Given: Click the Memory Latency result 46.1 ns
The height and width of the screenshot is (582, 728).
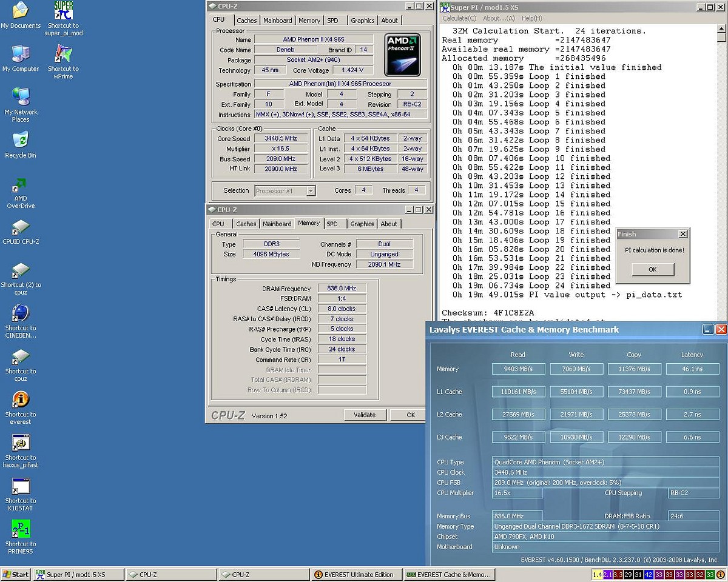Looking at the screenshot, I should point(692,369).
